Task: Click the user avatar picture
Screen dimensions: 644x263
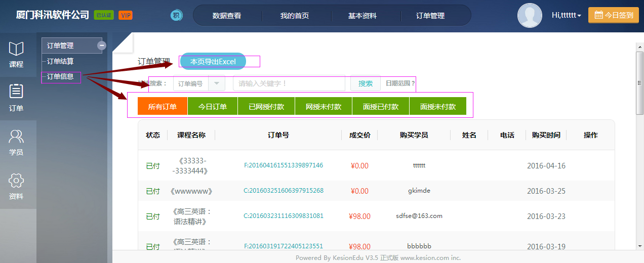Action: (x=530, y=15)
